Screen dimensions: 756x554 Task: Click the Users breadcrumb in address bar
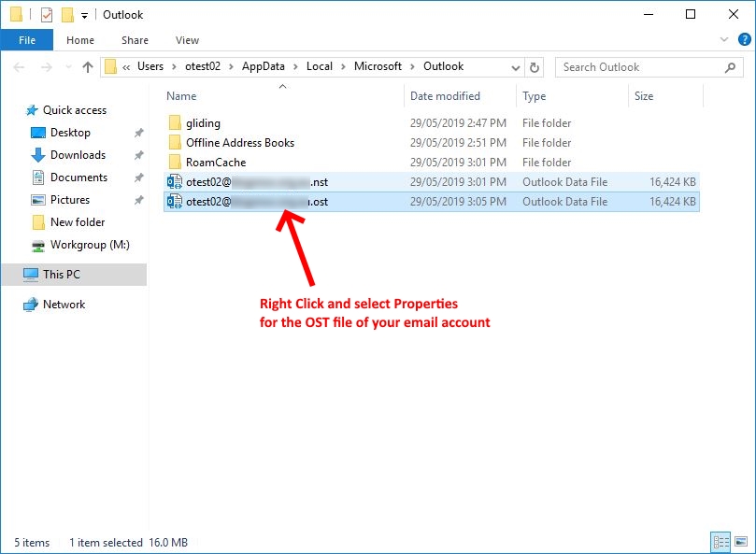pos(150,66)
